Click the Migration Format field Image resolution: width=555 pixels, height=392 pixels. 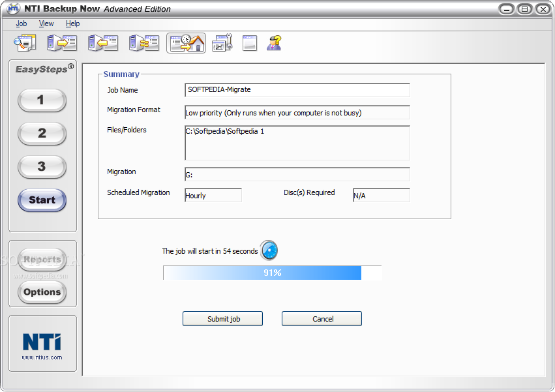(297, 112)
